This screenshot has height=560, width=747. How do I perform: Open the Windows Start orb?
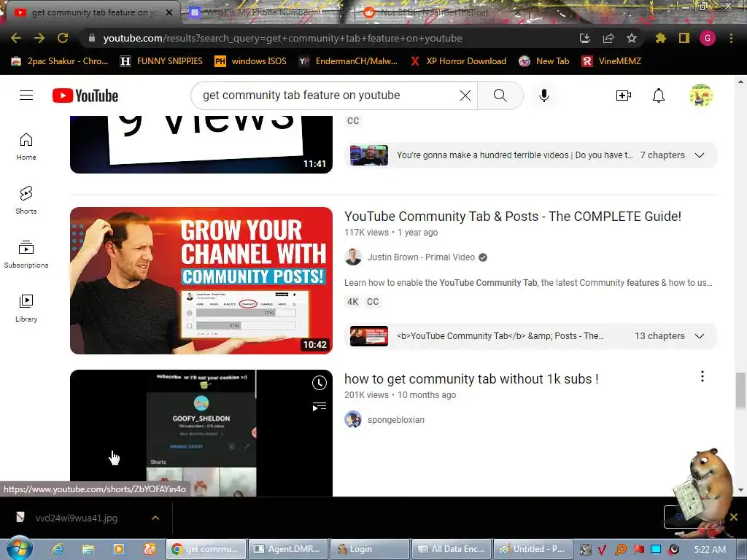pos(20,548)
